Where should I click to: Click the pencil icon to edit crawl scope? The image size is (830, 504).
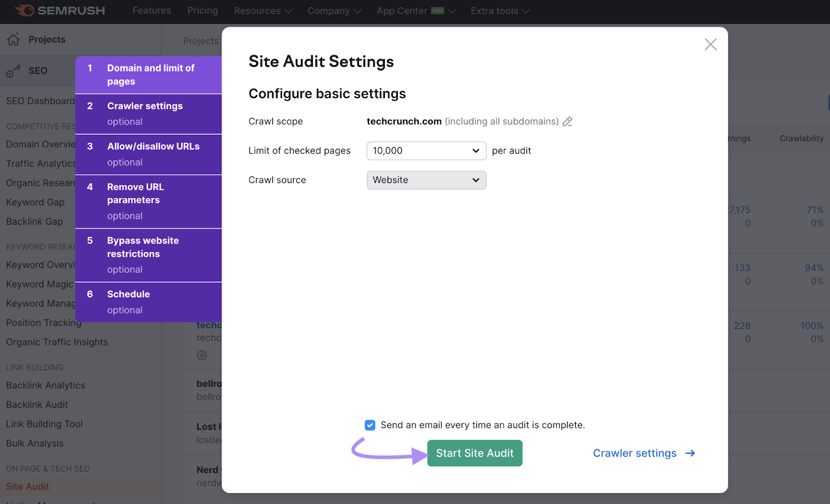pyautogui.click(x=567, y=121)
